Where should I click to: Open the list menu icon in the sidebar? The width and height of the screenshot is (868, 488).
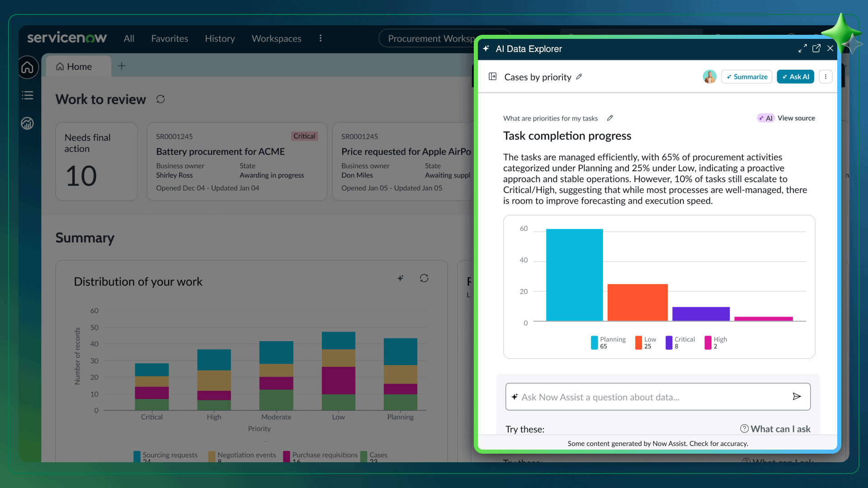click(x=28, y=95)
